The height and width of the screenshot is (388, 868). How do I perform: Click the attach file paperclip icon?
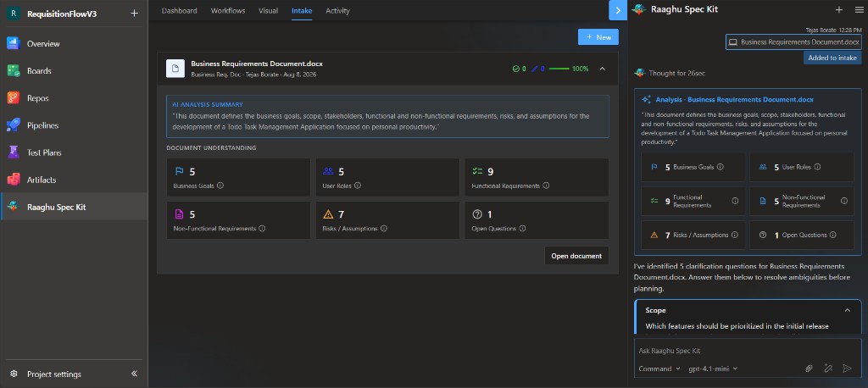[809, 368]
